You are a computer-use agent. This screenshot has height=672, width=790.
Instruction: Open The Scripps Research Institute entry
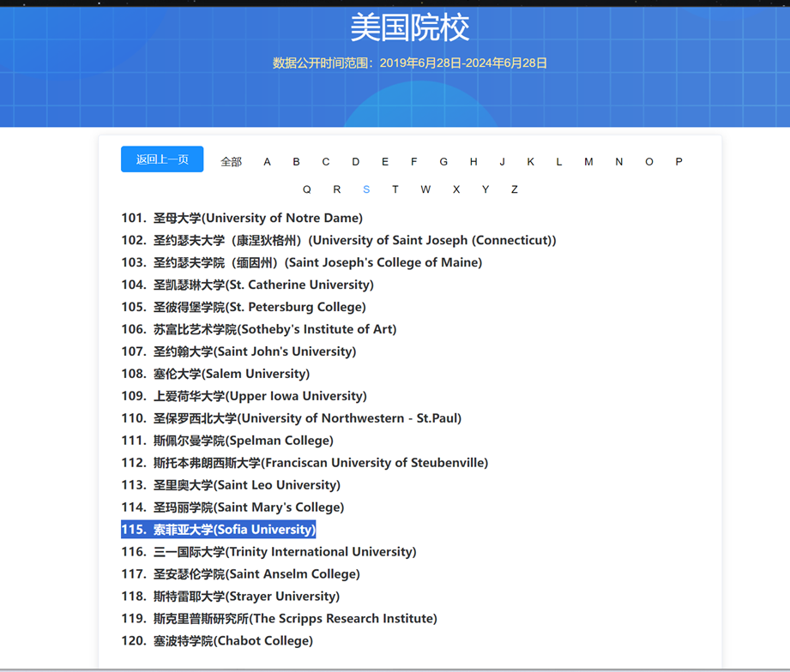click(x=295, y=619)
